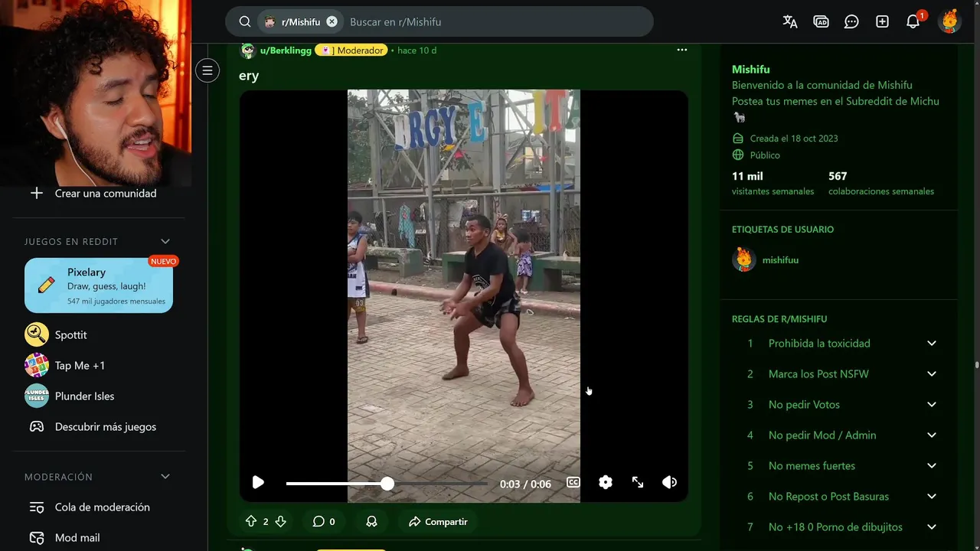Collapse the Juegos en Reddit section
Image resolution: width=980 pixels, height=551 pixels.
click(x=165, y=242)
